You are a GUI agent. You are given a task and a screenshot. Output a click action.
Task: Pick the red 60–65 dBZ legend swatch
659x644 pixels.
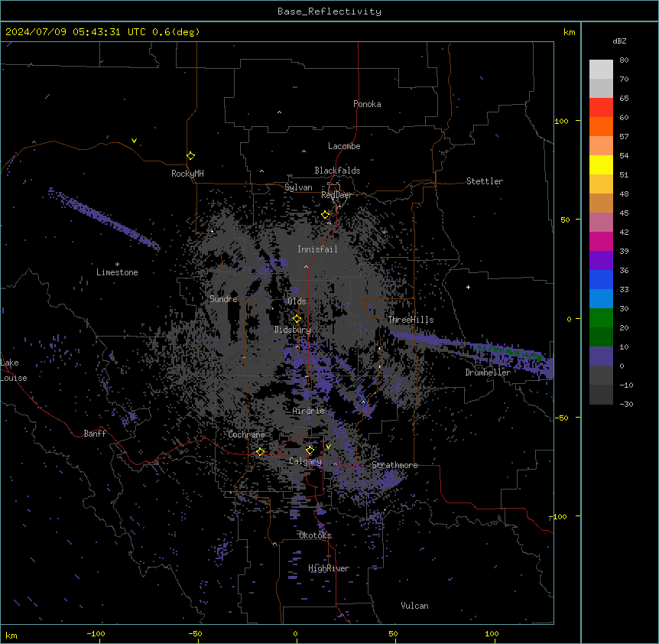pos(601,108)
